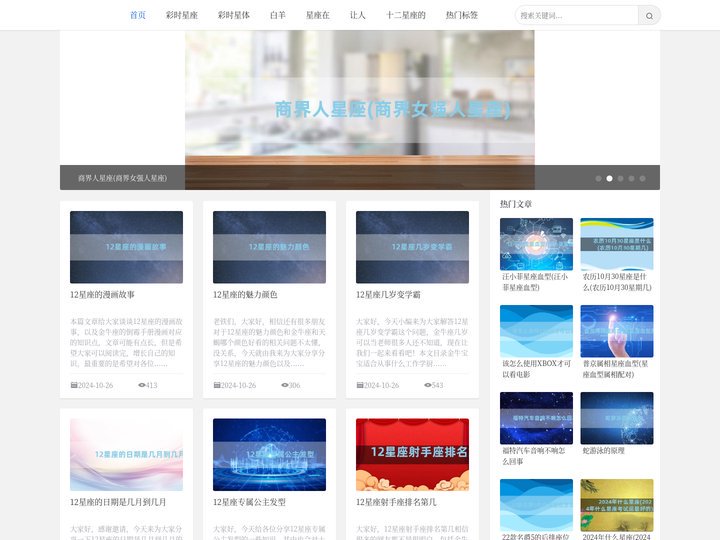Open the 十二星座的 nav item
Image resolution: width=720 pixels, height=540 pixels.
click(x=406, y=15)
